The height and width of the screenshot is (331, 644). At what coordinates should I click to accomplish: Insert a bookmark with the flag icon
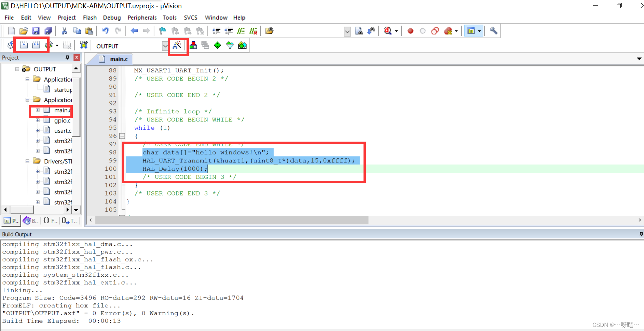pos(163,31)
